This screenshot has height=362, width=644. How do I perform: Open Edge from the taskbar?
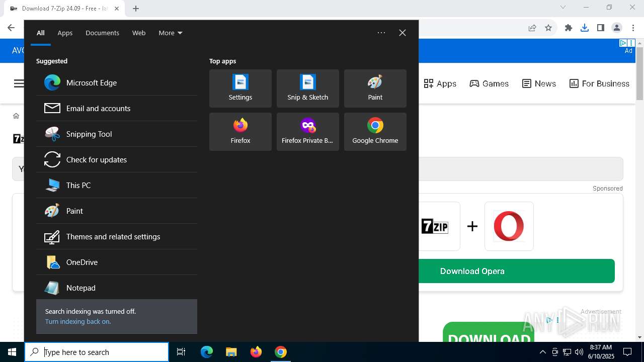(x=207, y=352)
